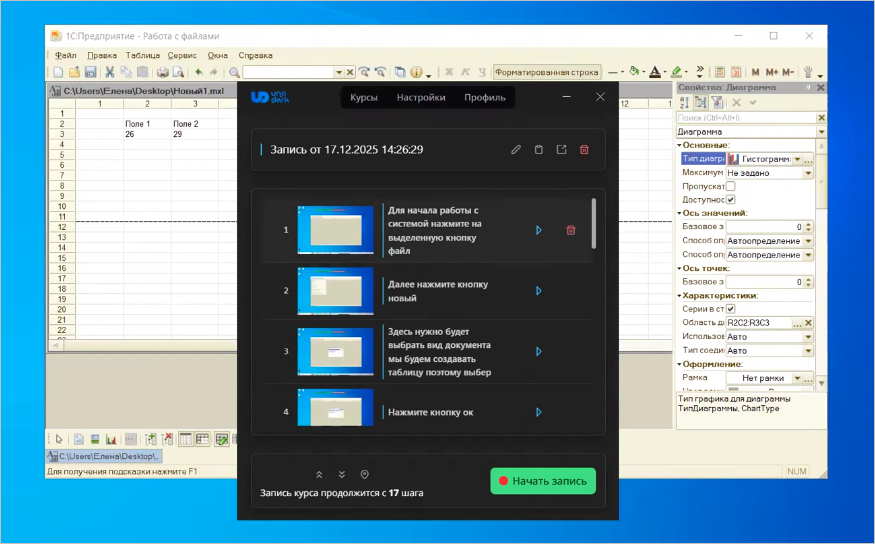
Task: Click the chart insert icon in bottom toolbar
Action: [x=111, y=440]
